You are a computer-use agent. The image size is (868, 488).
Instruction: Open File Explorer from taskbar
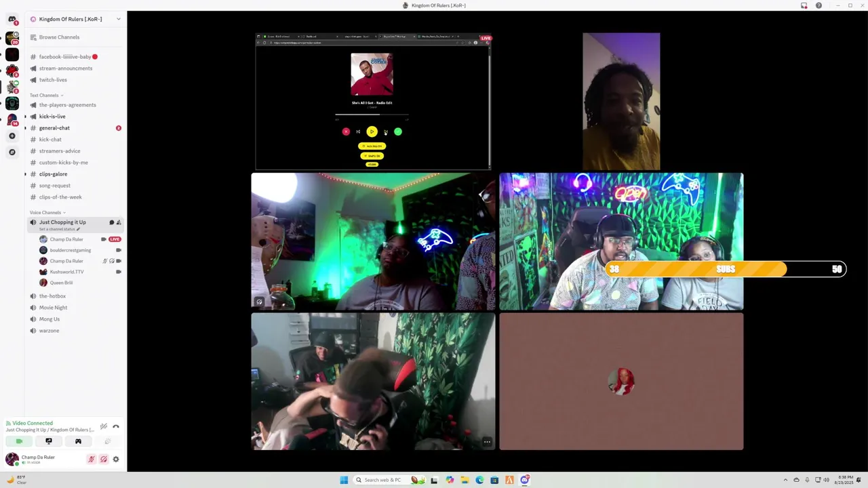point(465,480)
